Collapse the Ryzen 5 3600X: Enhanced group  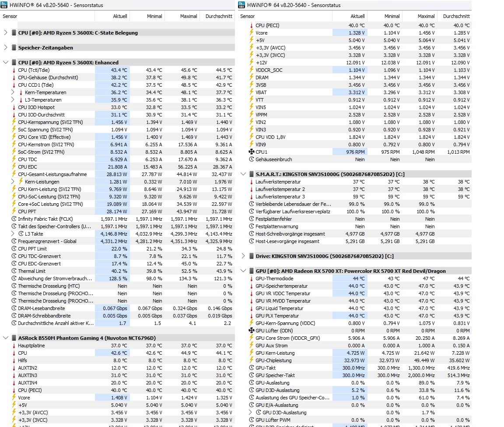tap(5, 63)
